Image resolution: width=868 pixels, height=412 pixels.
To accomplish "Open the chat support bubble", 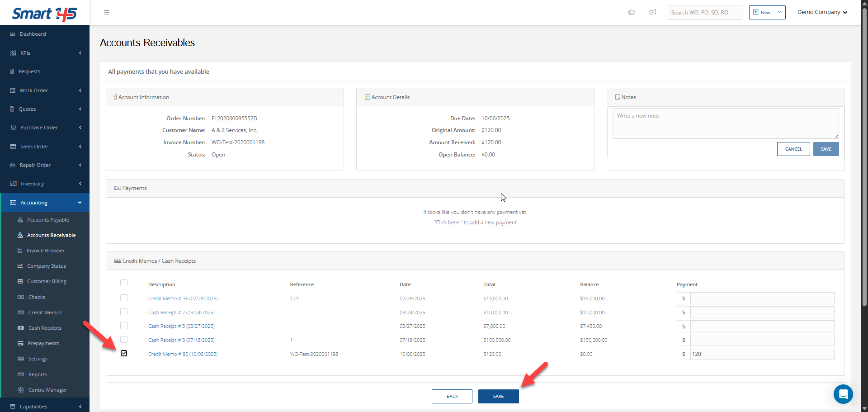I will [x=843, y=394].
